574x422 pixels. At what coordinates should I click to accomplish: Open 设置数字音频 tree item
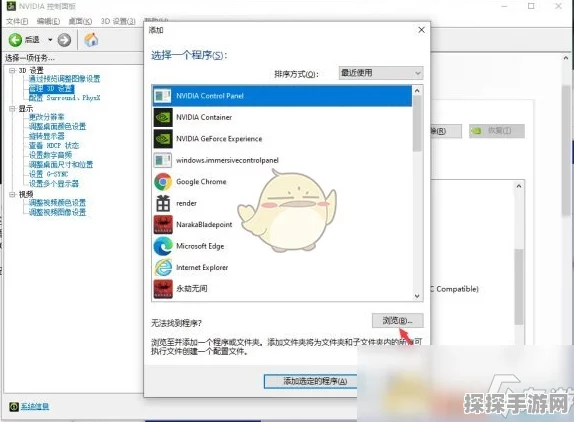point(50,155)
